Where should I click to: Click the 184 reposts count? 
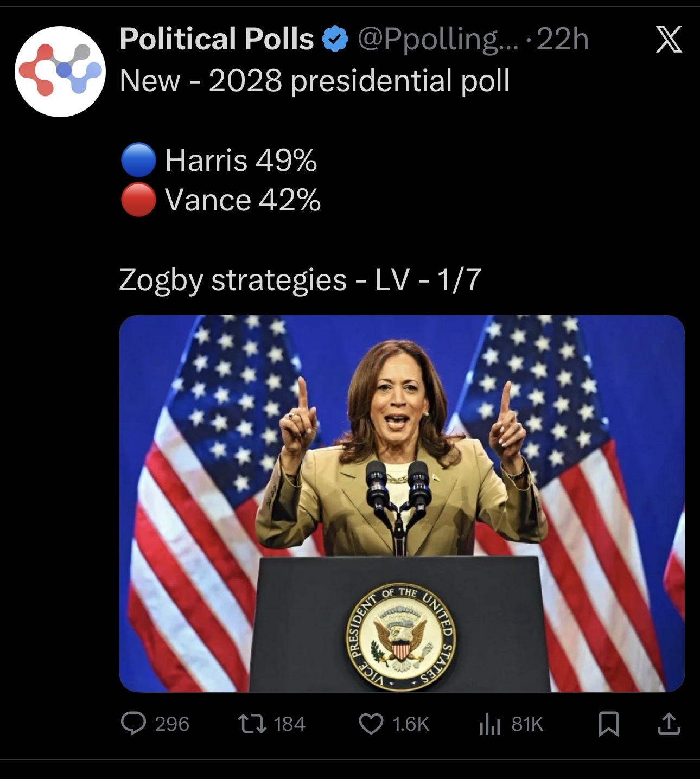[290, 724]
